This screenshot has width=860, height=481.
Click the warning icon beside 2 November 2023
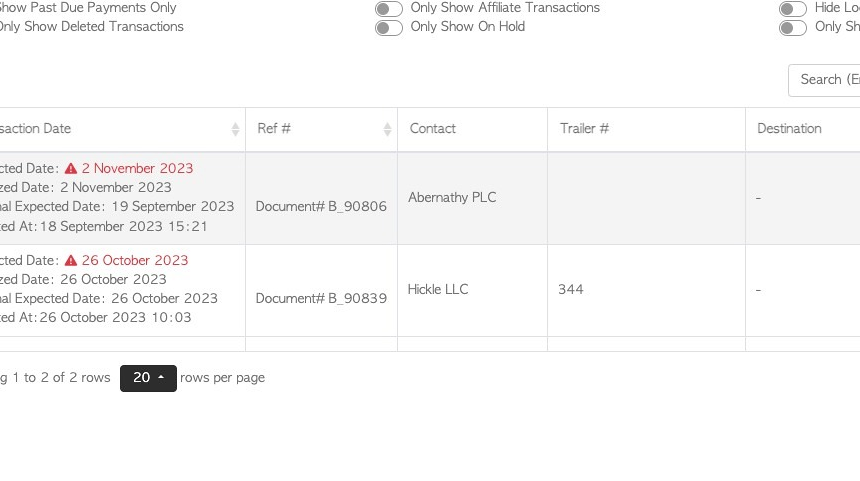(71, 168)
